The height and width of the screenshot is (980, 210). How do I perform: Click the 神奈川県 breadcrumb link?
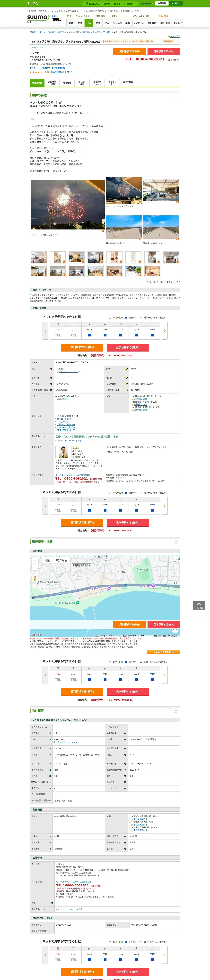[x=86, y=32]
